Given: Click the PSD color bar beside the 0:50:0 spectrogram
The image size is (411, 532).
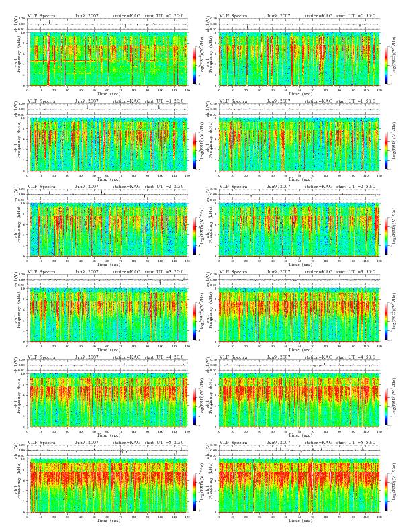Looking at the screenshot, I should click(387, 65).
